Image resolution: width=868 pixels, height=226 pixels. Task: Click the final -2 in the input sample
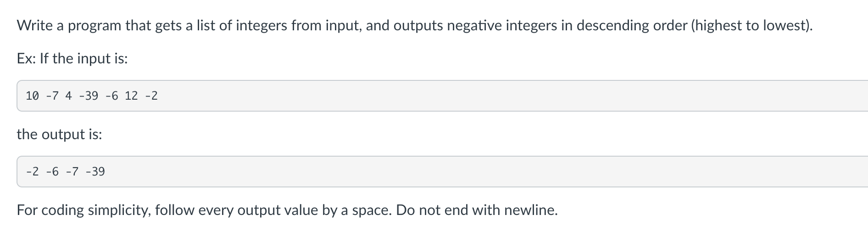151,96
